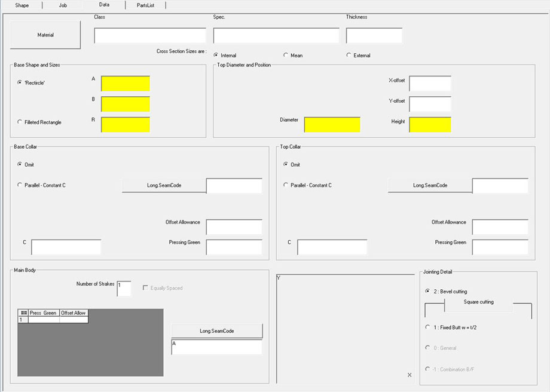Choose the 'Rectircle' base shape
Viewport: 550px width, 392px height.
[x=31, y=82]
